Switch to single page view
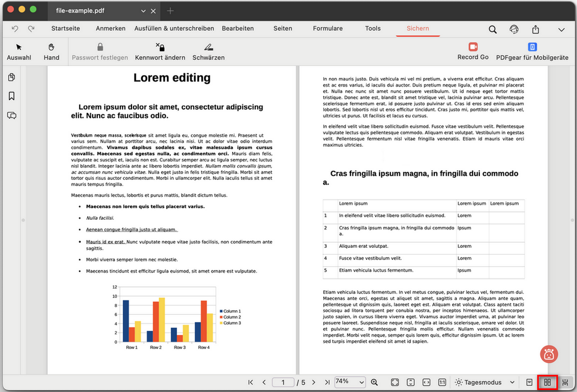 [529, 382]
